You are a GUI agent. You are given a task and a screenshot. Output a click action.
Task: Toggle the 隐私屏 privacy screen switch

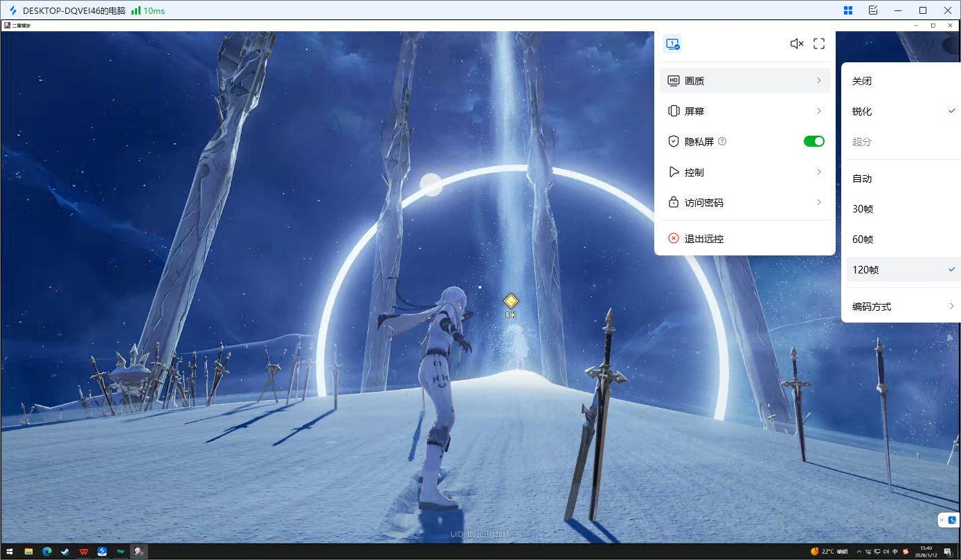tap(814, 141)
